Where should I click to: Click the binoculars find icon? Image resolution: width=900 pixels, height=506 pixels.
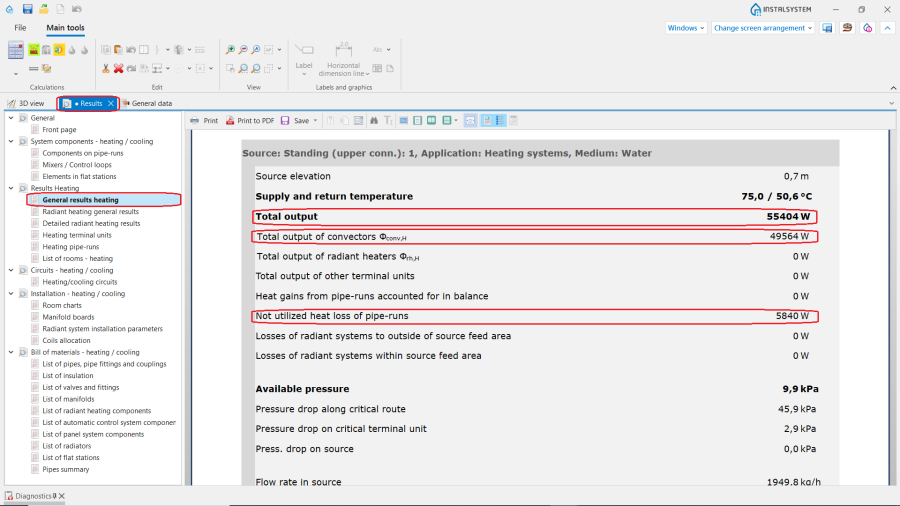374,120
